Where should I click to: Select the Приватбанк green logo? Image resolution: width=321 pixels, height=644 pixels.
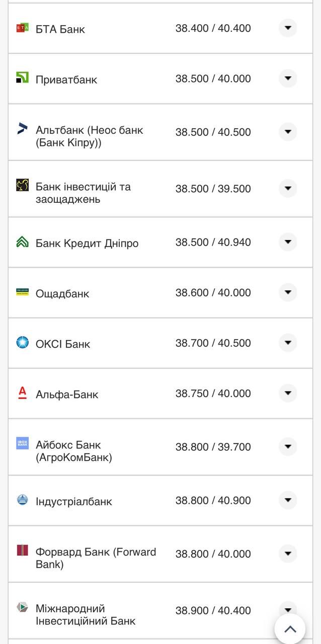22,78
